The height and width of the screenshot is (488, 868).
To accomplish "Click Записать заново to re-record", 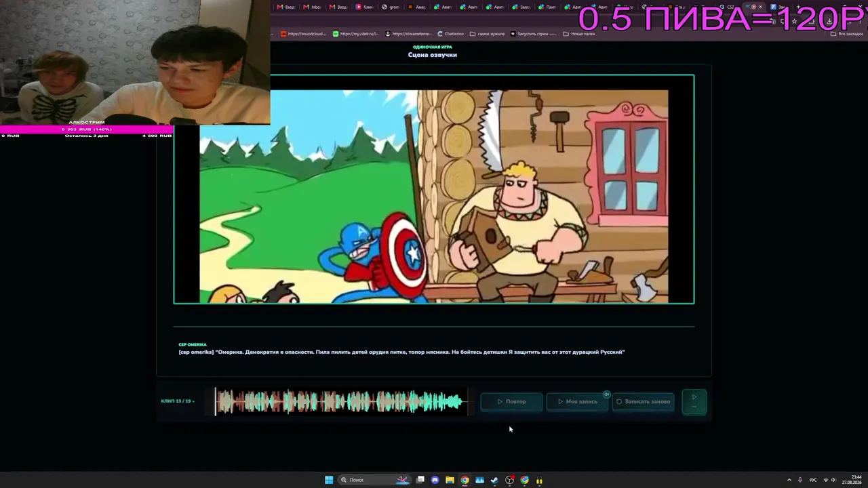I will coord(643,401).
